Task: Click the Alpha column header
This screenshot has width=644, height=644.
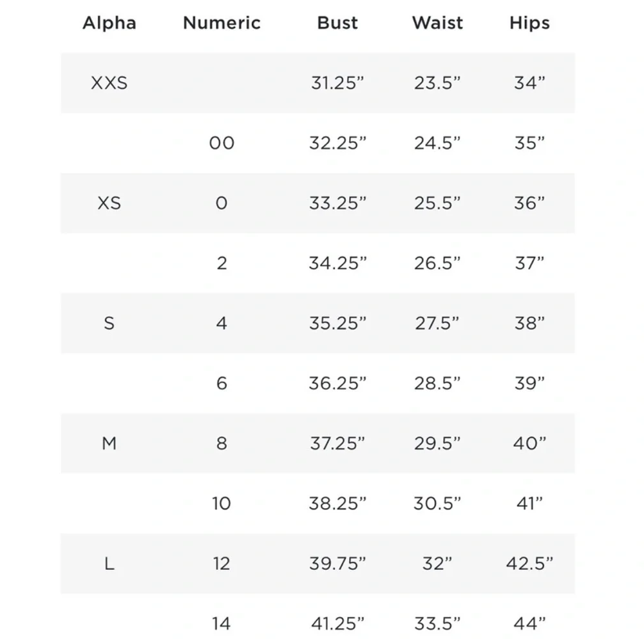Action: coord(109,23)
